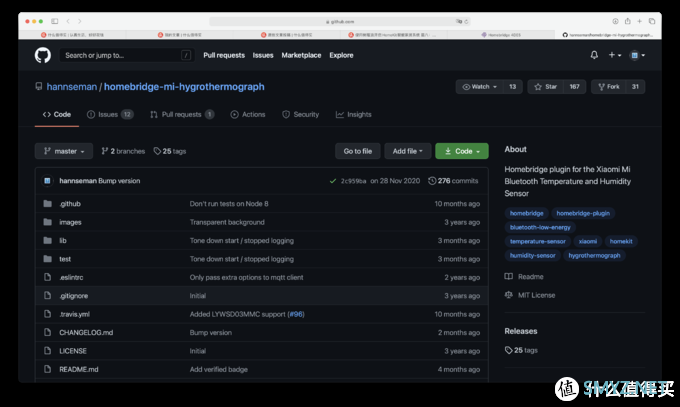This screenshot has height=407, width=680.
Task: Open the images folder
Action: click(x=70, y=222)
